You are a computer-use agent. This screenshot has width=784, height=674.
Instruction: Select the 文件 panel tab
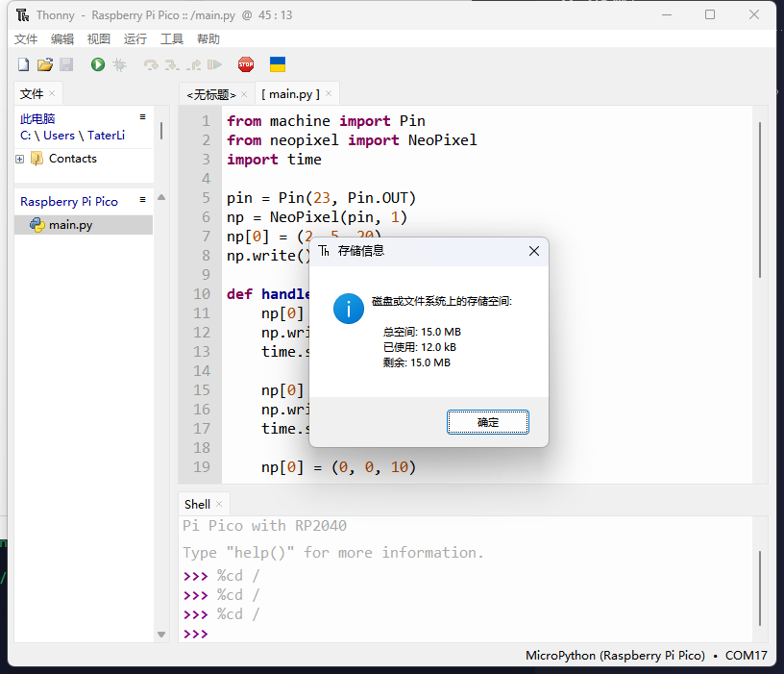(x=31, y=94)
